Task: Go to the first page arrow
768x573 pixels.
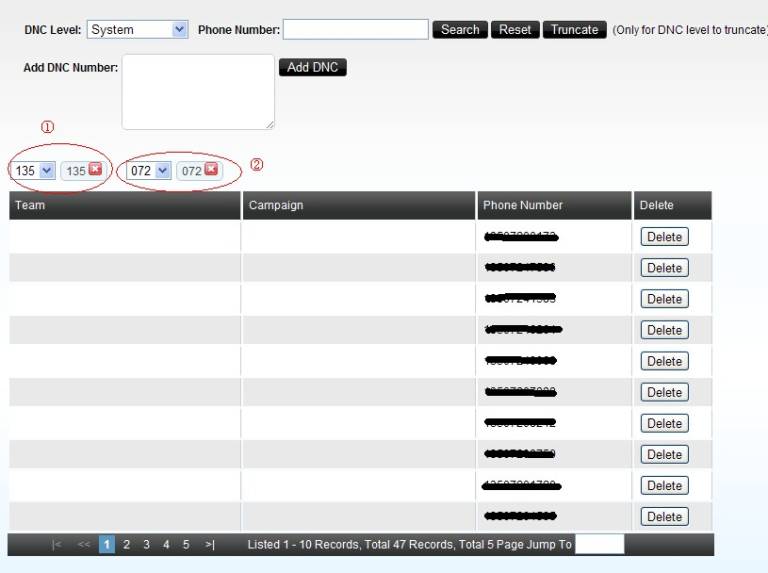Action: click(x=57, y=545)
